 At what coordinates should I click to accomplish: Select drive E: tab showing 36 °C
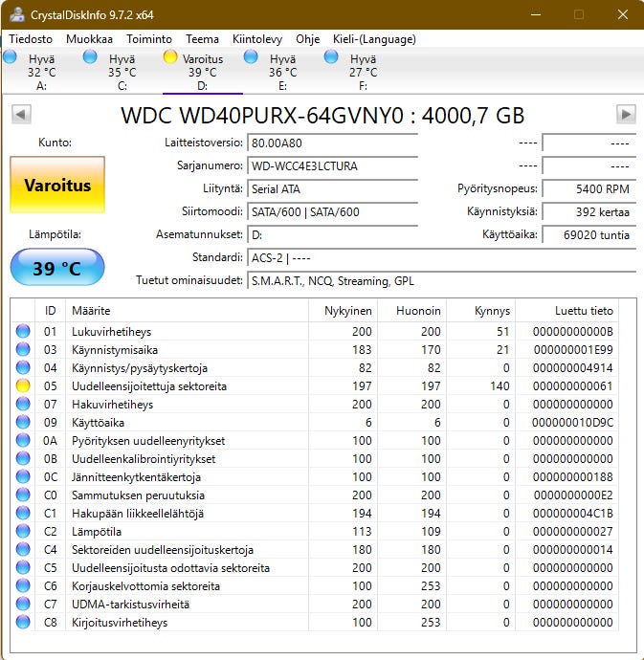[x=282, y=72]
